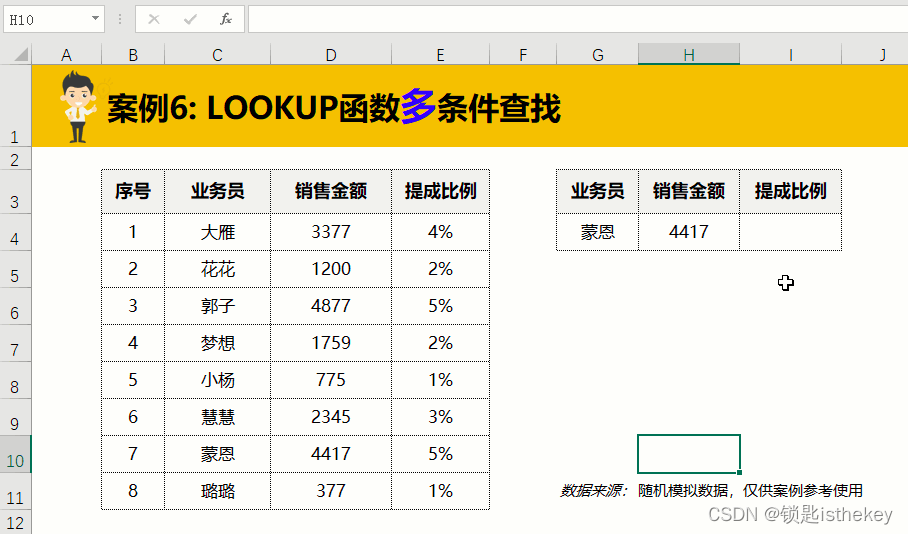This screenshot has height=534, width=908.
Task: Select column G header
Action: click(598, 55)
